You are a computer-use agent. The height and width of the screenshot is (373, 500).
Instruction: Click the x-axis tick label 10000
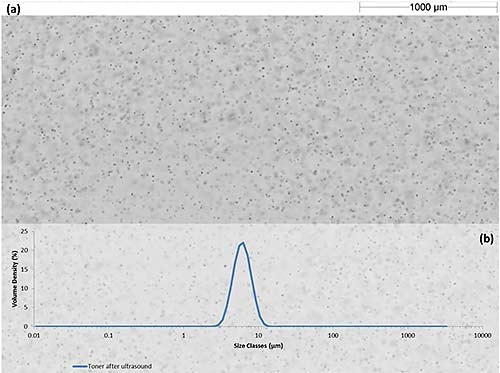click(482, 335)
